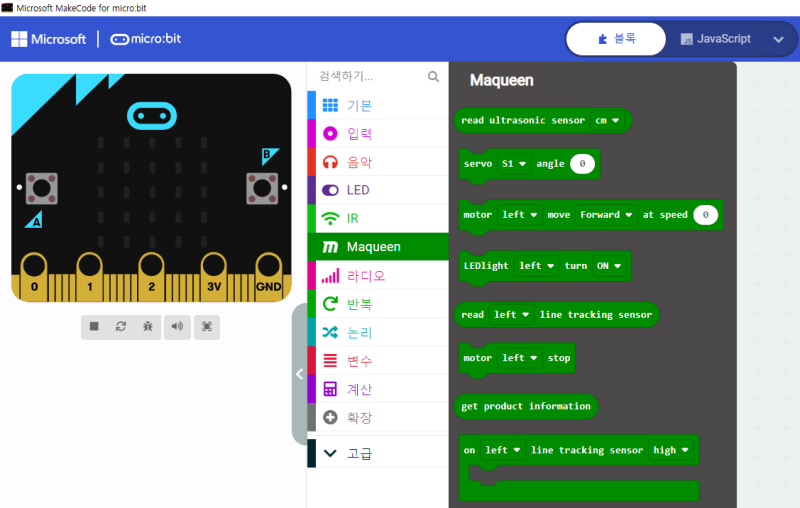Click the GND pin on the simulator
The height and width of the screenshot is (508, 800).
click(268, 275)
